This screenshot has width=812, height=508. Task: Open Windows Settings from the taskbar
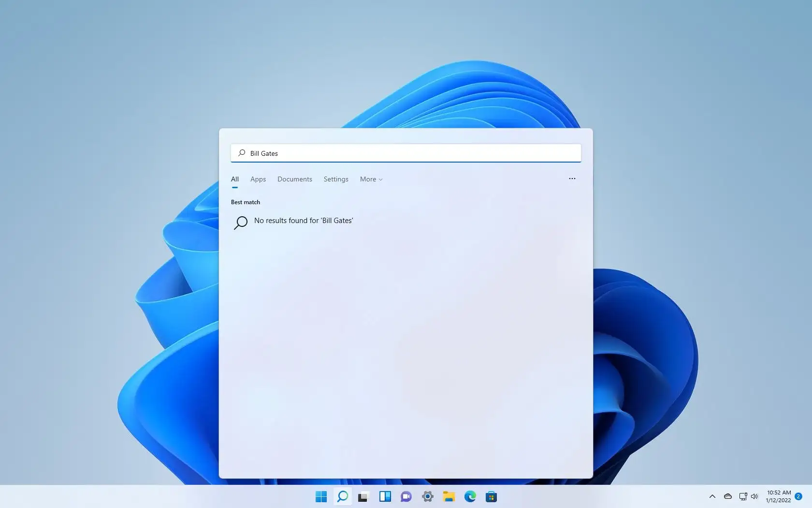(427, 496)
